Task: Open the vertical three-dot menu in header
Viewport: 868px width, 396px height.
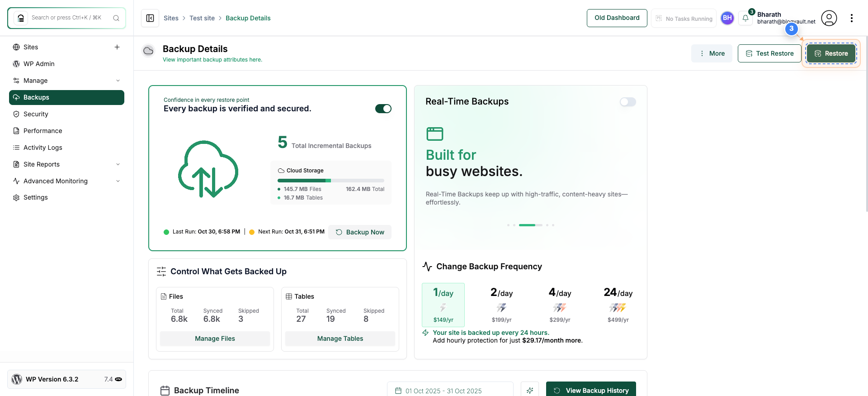Action: coord(852,18)
